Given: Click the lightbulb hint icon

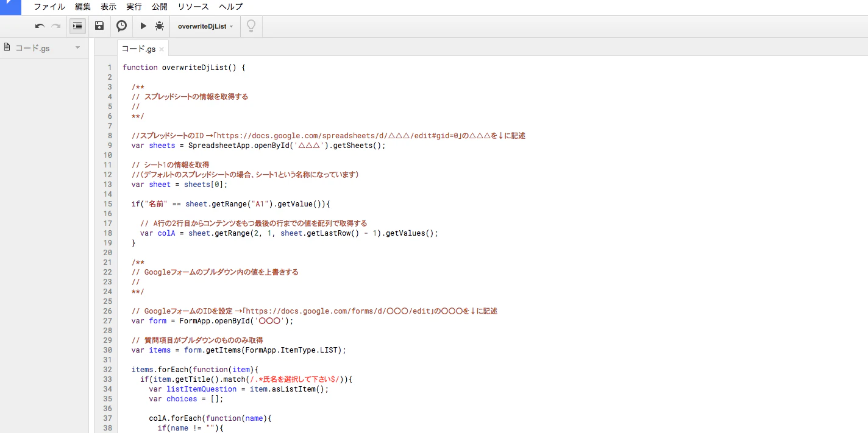Looking at the screenshot, I should [251, 26].
